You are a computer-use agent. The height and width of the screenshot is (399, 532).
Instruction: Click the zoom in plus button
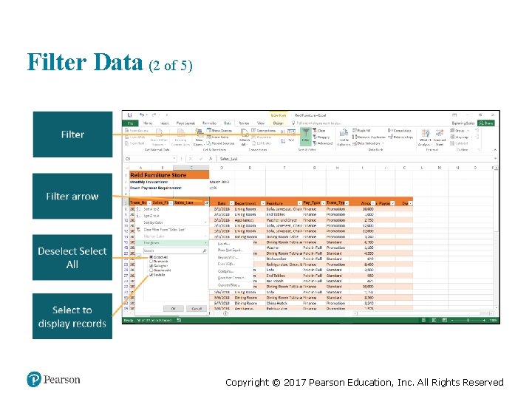[484, 320]
